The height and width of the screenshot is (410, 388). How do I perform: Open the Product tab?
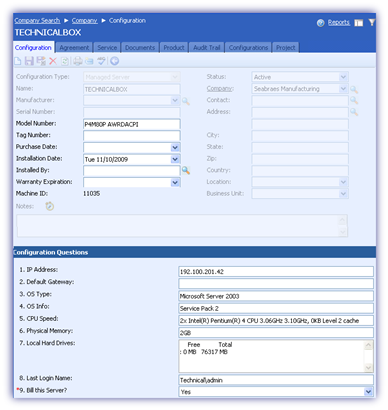pos(174,48)
